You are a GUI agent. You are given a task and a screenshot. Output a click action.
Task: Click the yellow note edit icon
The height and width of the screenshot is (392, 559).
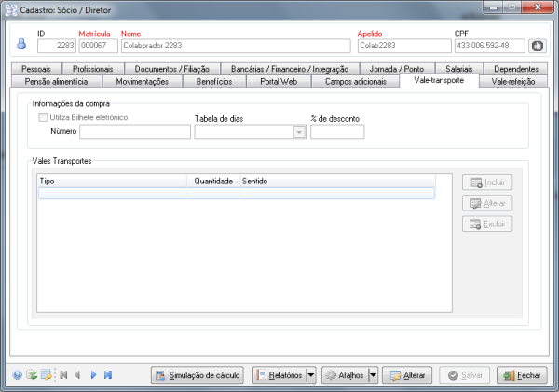coord(46,375)
